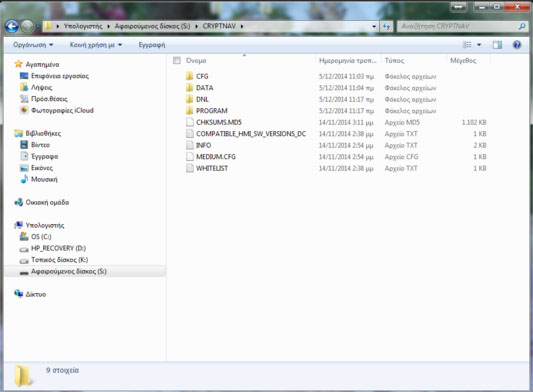Expand the Κοινή χρήση με dropdown
533x392 pixels.
tap(96, 45)
